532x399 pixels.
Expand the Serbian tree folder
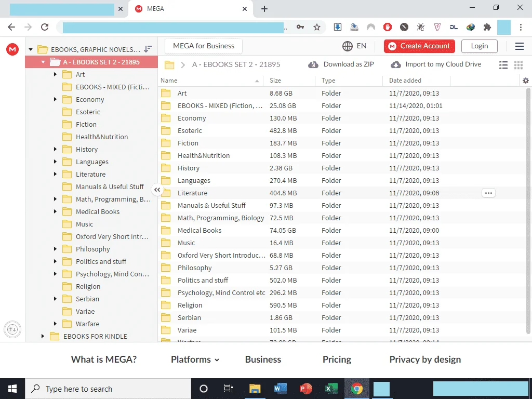coord(55,299)
